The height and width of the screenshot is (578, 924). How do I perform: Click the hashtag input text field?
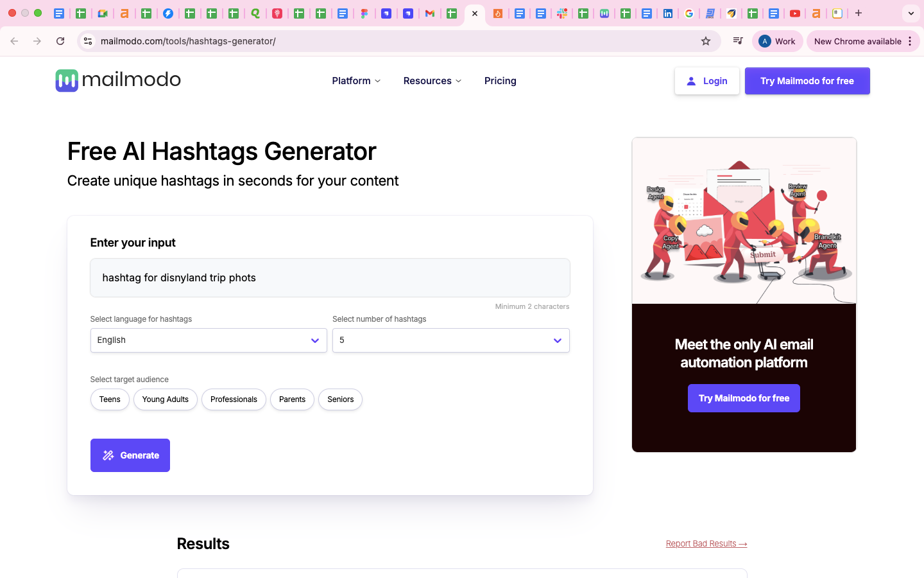(x=330, y=278)
